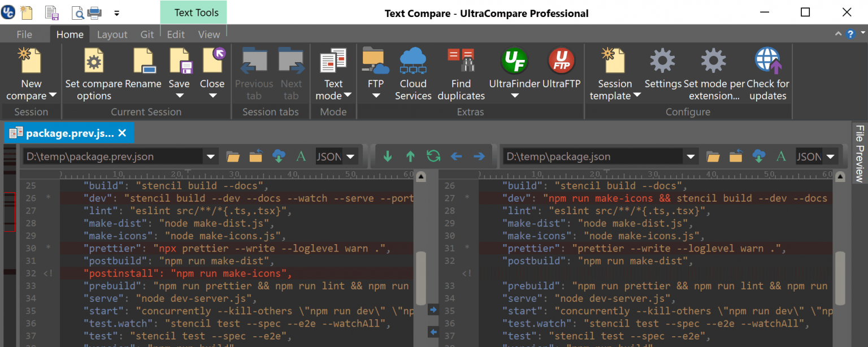Screen dimensions: 868x347
Task: Jump to next difference with green down arrow
Action: [388, 156]
